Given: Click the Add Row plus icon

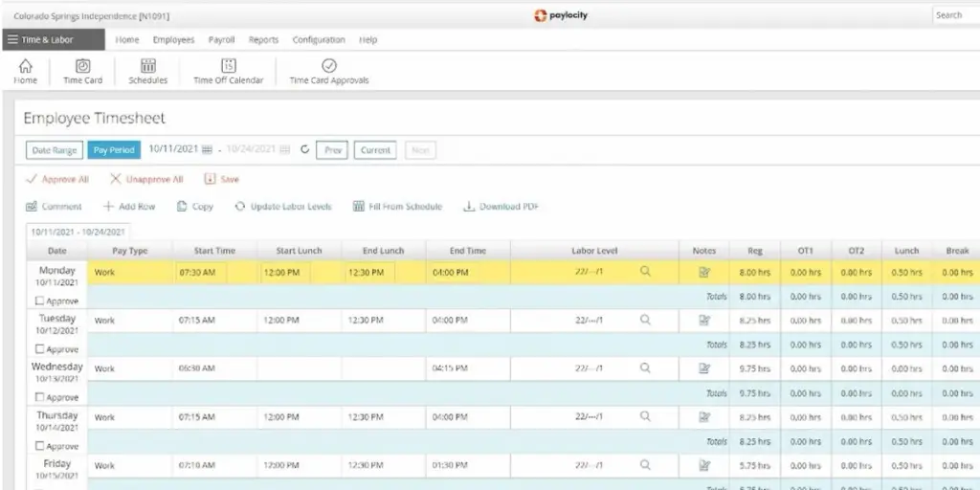Looking at the screenshot, I should [109, 207].
